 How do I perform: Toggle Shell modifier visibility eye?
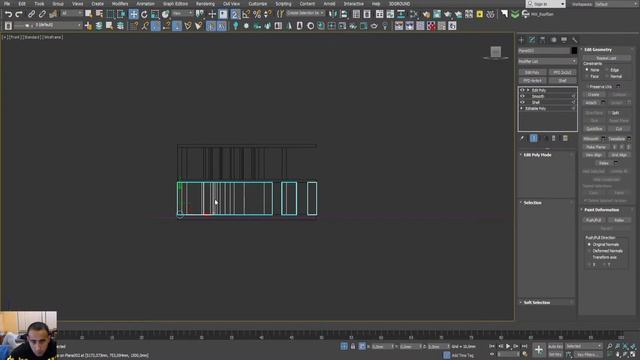[x=522, y=102]
